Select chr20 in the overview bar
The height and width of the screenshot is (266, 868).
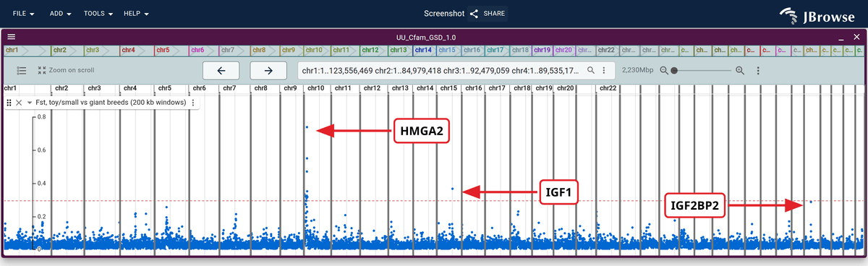pos(564,50)
